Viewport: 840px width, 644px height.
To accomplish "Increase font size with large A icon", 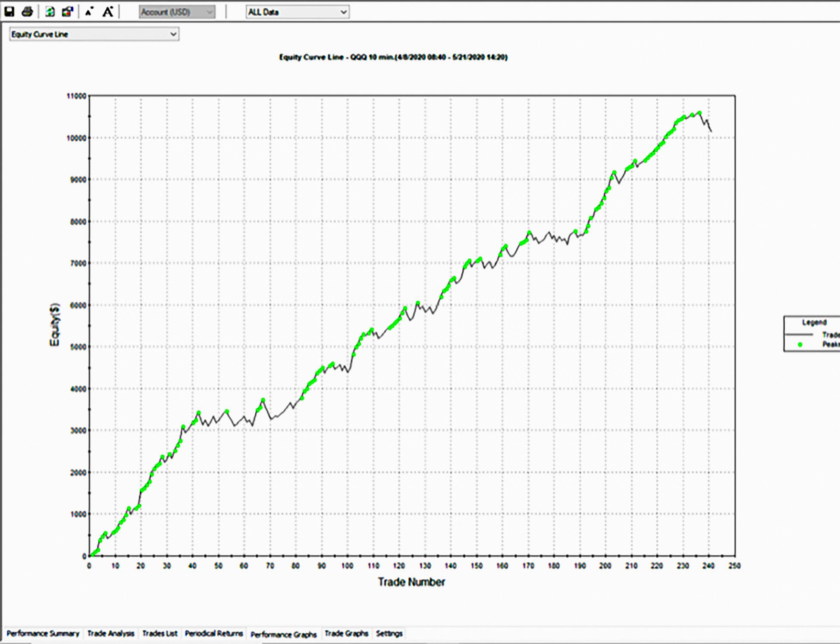I will [108, 12].
